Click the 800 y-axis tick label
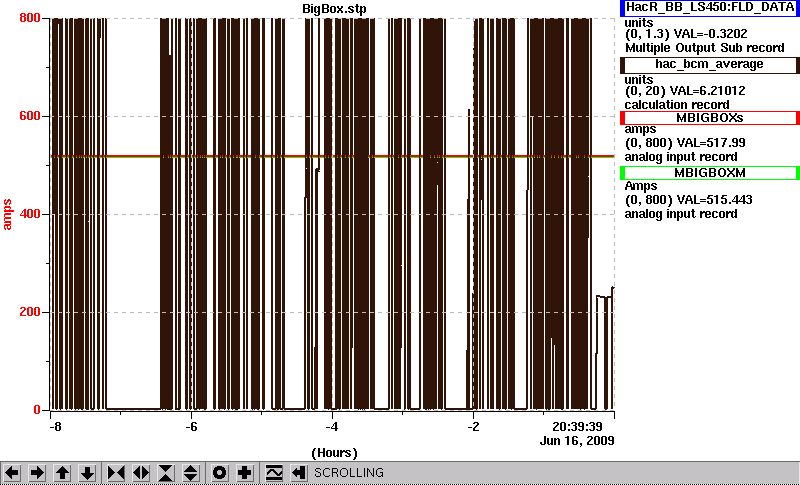Image resolution: width=800 pixels, height=485 pixels. [30, 18]
